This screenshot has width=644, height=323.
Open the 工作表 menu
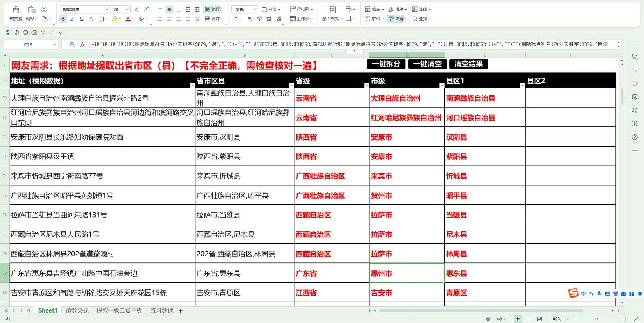pos(301,19)
